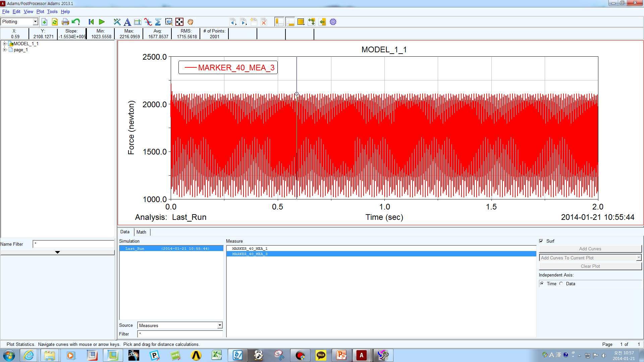Click the black arrow below Name Filter
Viewport: 644px width, 362px height.
pos(57,252)
